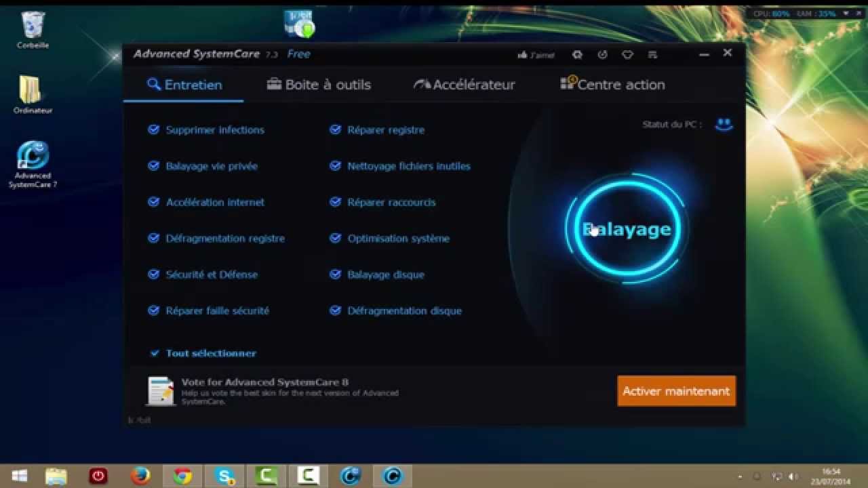Uncheck Optimisation système

pos(335,239)
